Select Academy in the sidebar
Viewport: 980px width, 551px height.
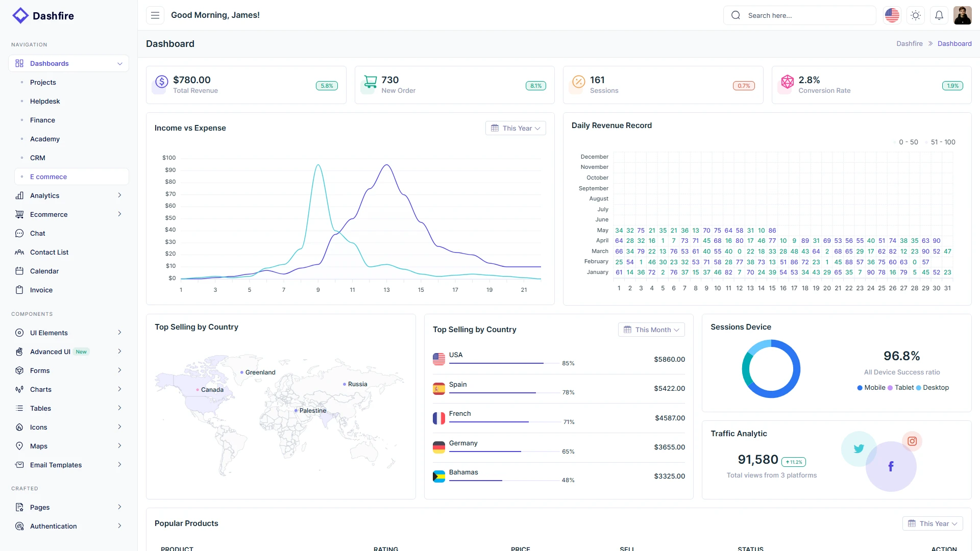pos(45,139)
